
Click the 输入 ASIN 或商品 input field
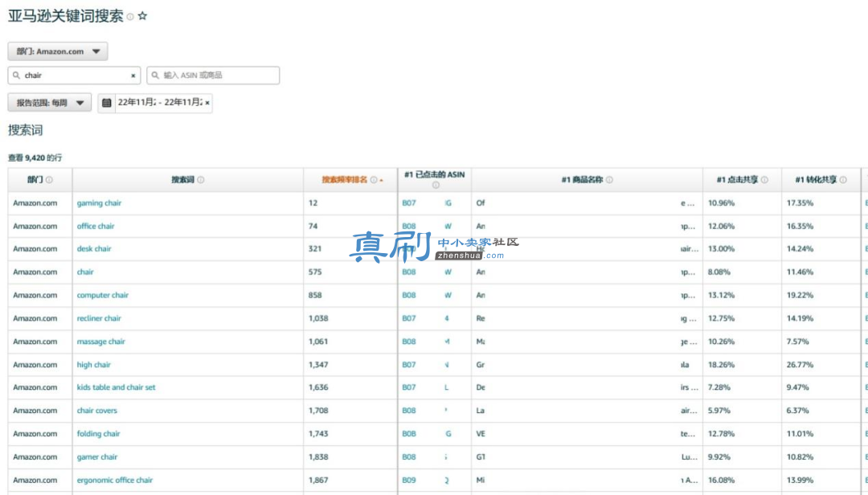point(213,76)
